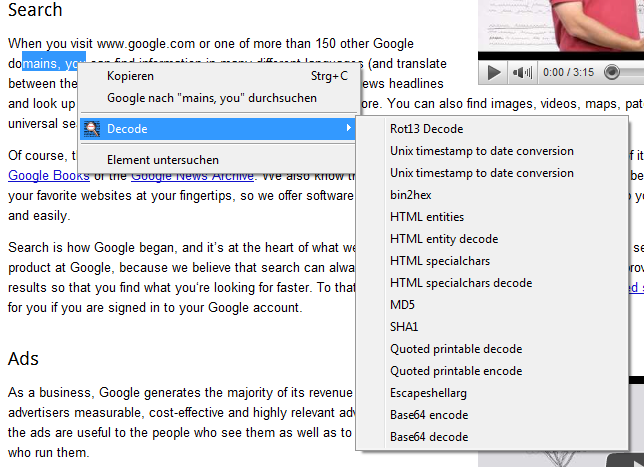Open the Decode menu entry
644x467 pixels.
pyautogui.click(x=218, y=129)
